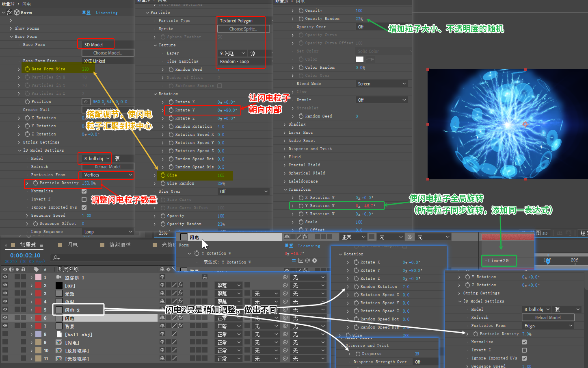Toggle visibility eye of layer [OF]

[5, 285]
